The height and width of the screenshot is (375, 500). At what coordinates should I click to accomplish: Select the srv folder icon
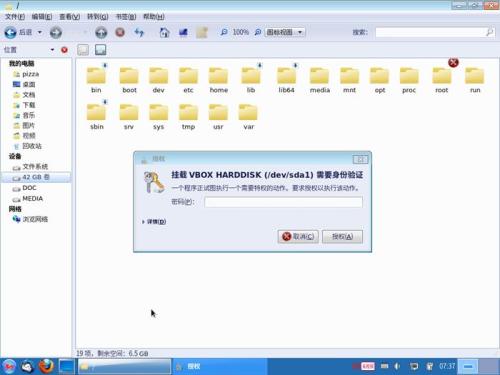click(129, 112)
